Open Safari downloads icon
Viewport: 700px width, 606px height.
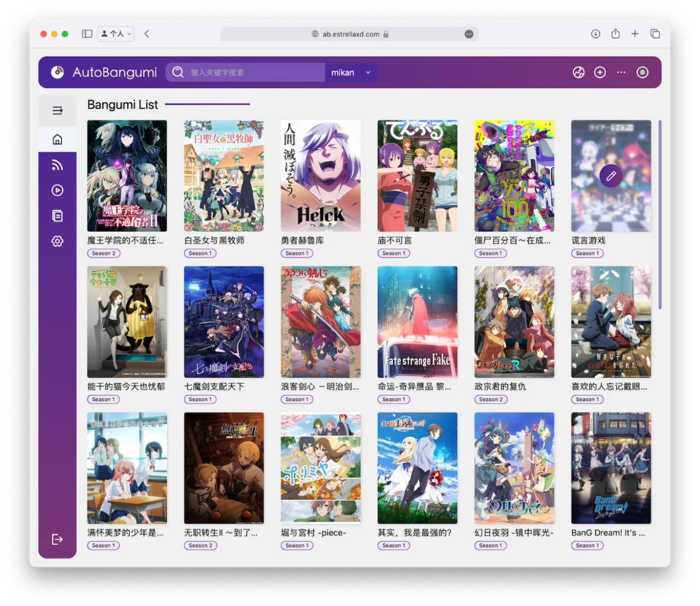(x=596, y=34)
